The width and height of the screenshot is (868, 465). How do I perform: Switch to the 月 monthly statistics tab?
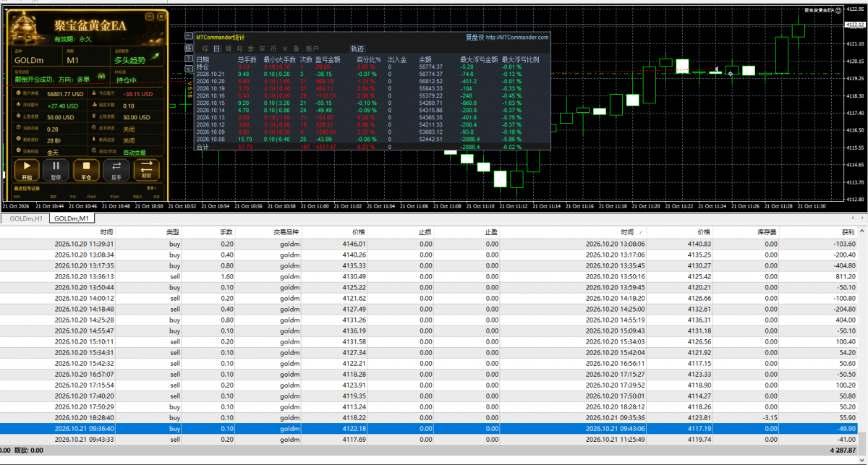click(239, 48)
